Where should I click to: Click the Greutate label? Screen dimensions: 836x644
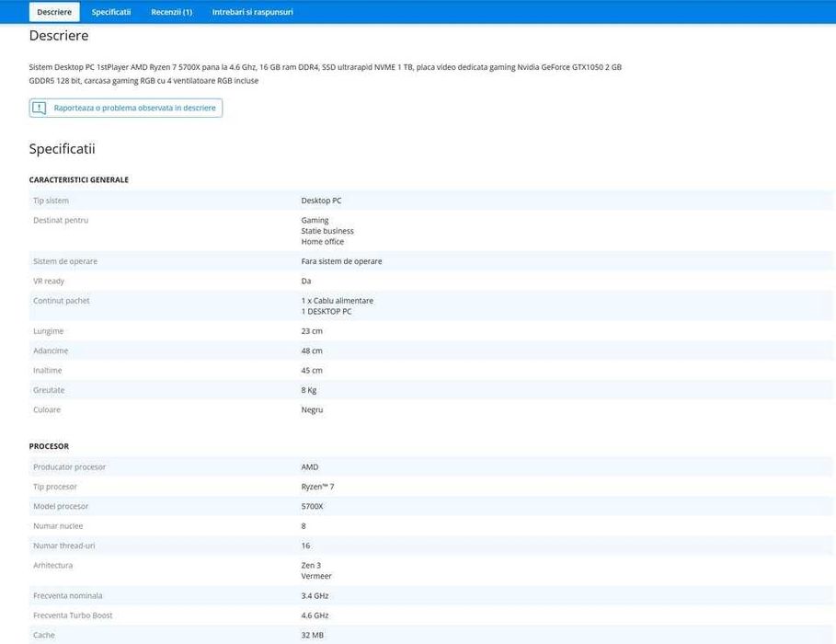[x=49, y=391]
